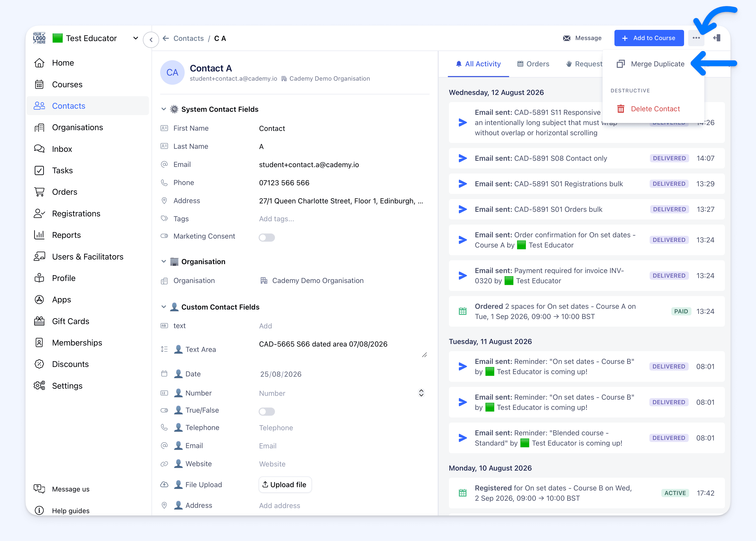Open the Registrations icon in the sidebar
756x541 pixels.
click(x=39, y=214)
